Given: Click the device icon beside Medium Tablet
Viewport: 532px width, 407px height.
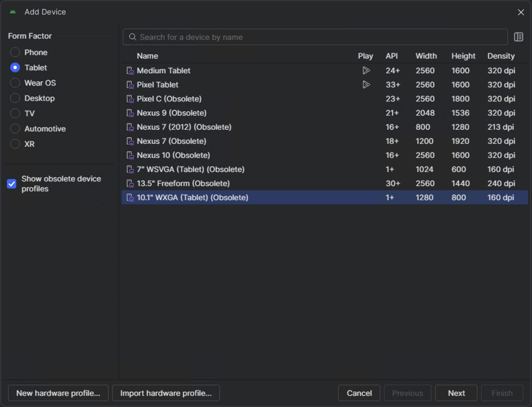Looking at the screenshot, I should pyautogui.click(x=130, y=71).
